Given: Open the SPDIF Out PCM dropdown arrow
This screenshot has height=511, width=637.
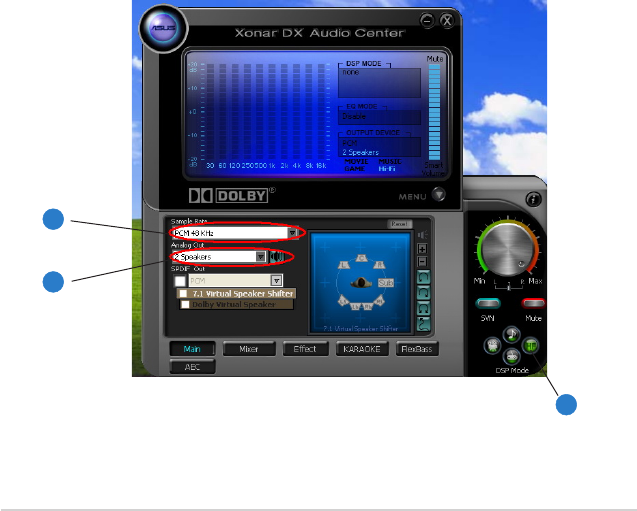Looking at the screenshot, I should [x=276, y=281].
